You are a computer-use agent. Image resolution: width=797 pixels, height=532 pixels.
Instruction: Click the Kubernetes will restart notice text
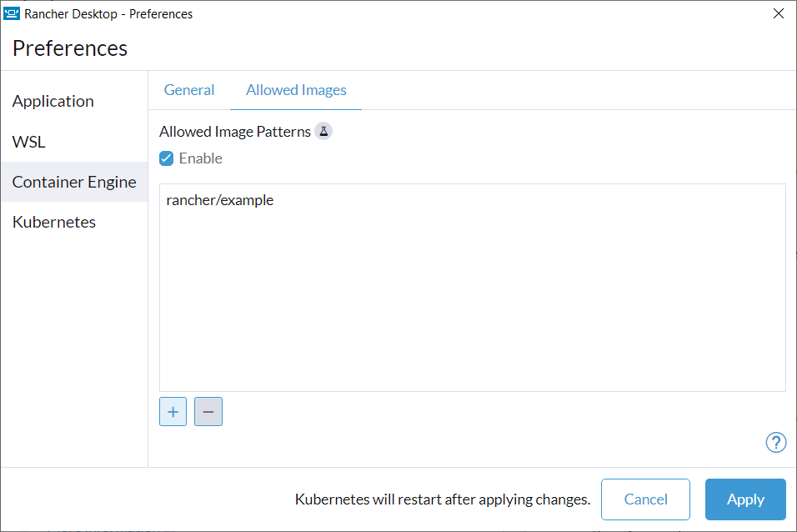point(442,499)
